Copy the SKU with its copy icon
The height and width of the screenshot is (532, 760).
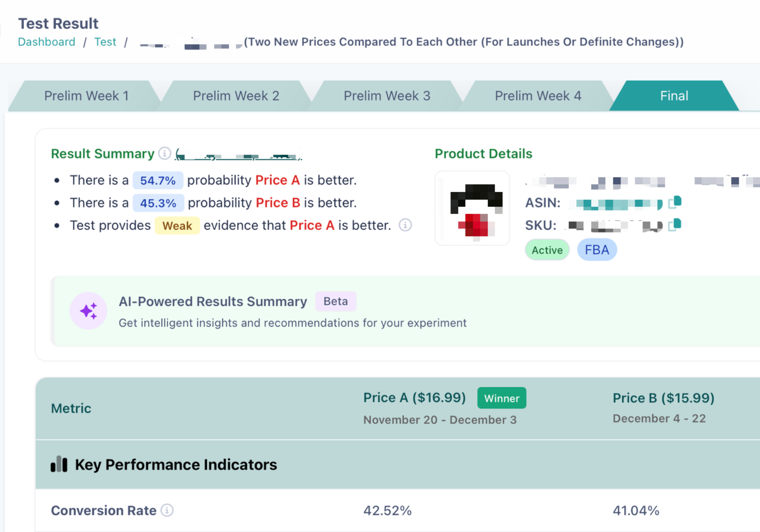pyautogui.click(x=675, y=225)
